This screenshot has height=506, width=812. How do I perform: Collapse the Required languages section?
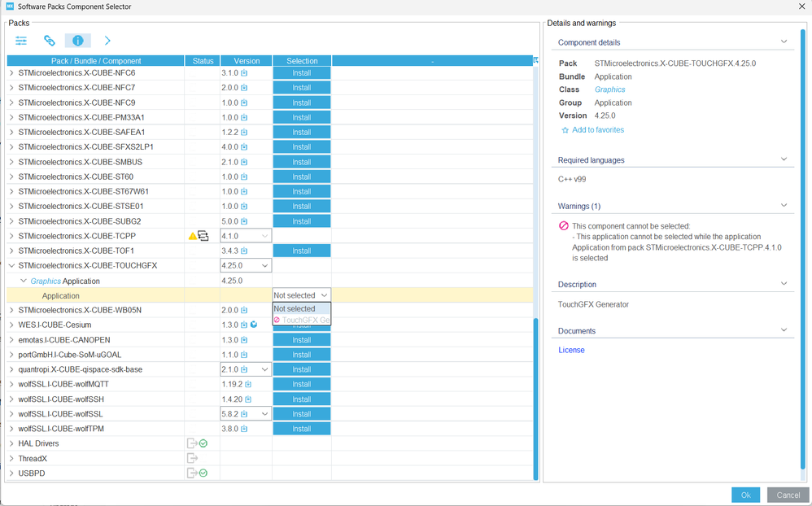pyautogui.click(x=784, y=159)
